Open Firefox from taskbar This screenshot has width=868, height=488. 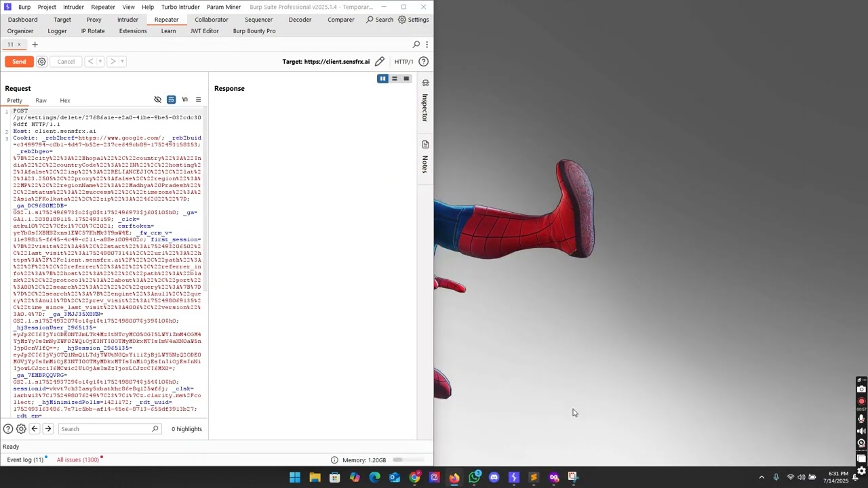tap(454, 477)
